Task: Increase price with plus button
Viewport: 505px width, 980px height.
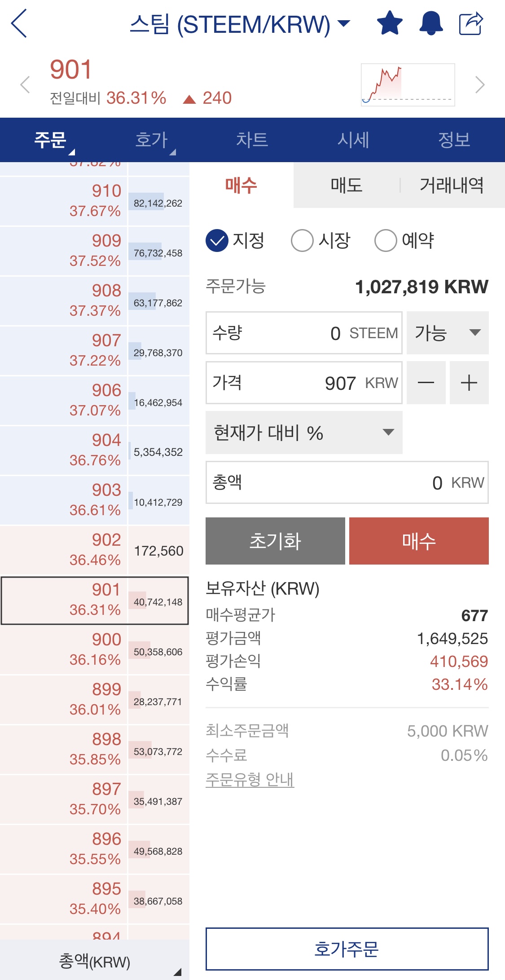Action: click(x=469, y=383)
